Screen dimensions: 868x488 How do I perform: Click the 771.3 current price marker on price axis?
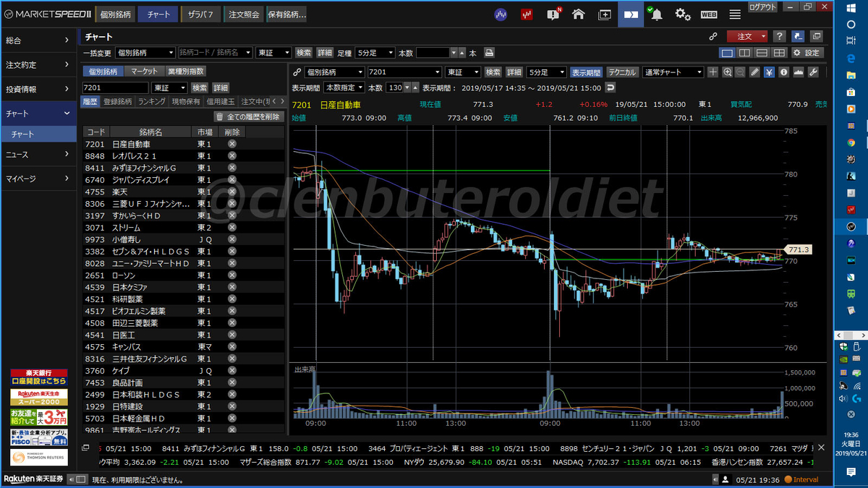point(797,249)
